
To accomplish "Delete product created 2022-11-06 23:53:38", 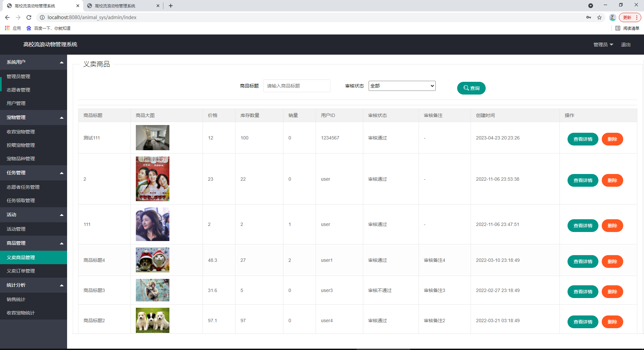I will (x=612, y=180).
